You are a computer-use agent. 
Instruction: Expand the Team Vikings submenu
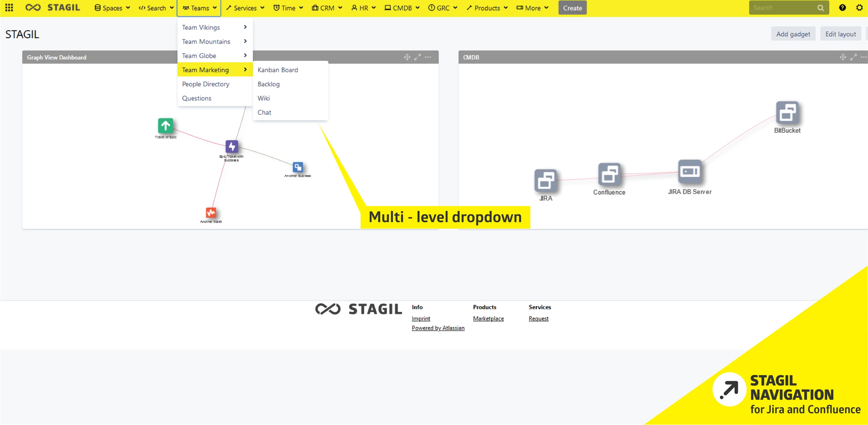coord(215,27)
